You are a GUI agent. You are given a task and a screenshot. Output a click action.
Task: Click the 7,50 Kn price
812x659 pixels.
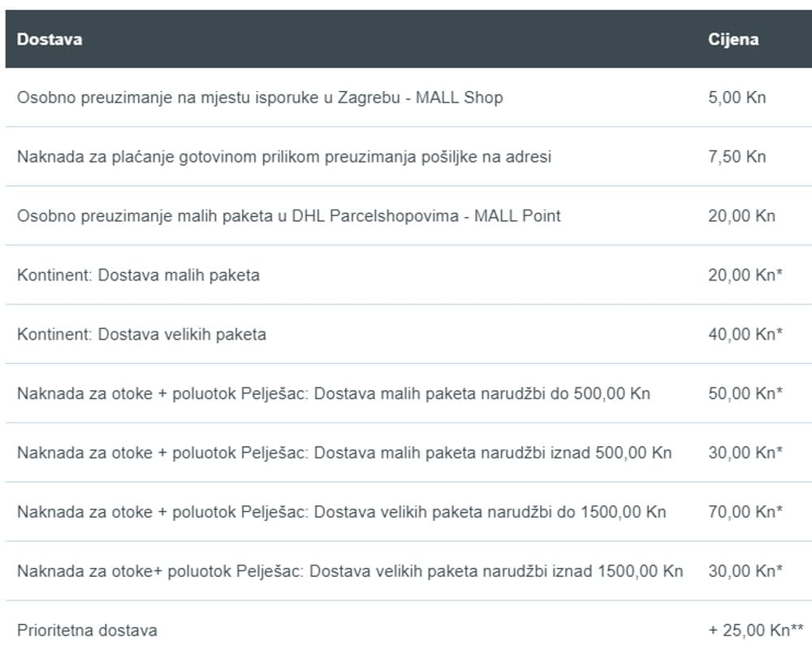736,157
